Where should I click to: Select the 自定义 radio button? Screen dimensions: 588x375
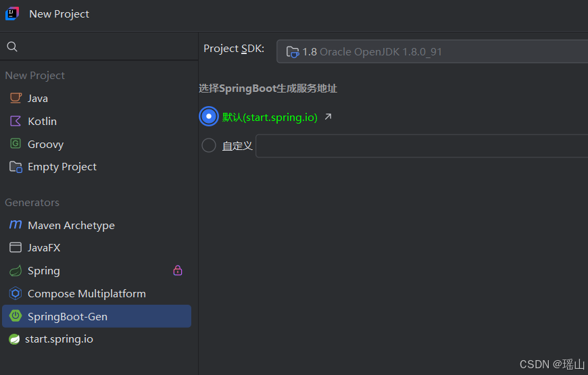click(209, 145)
